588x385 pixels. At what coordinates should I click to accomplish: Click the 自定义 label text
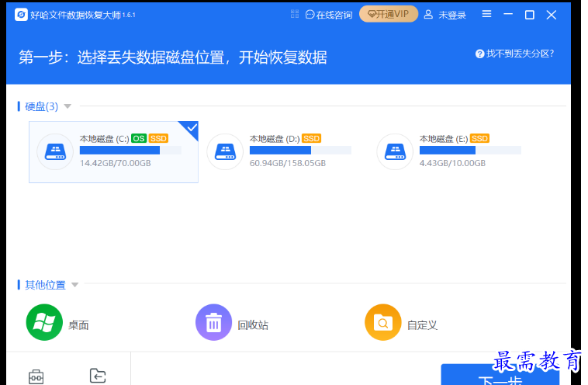(423, 325)
